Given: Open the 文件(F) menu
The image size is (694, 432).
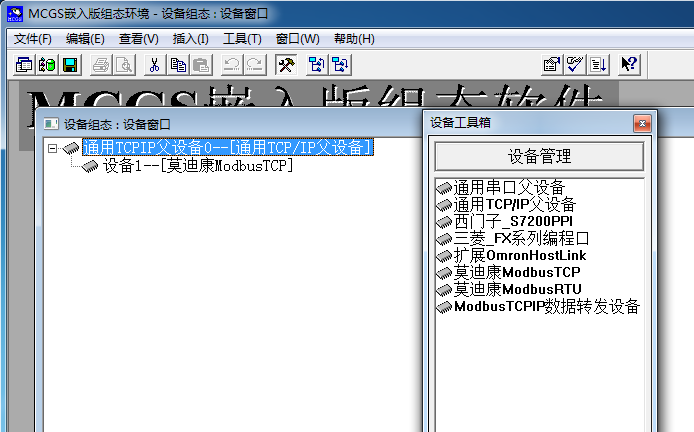Looking at the screenshot, I should click(33, 39).
